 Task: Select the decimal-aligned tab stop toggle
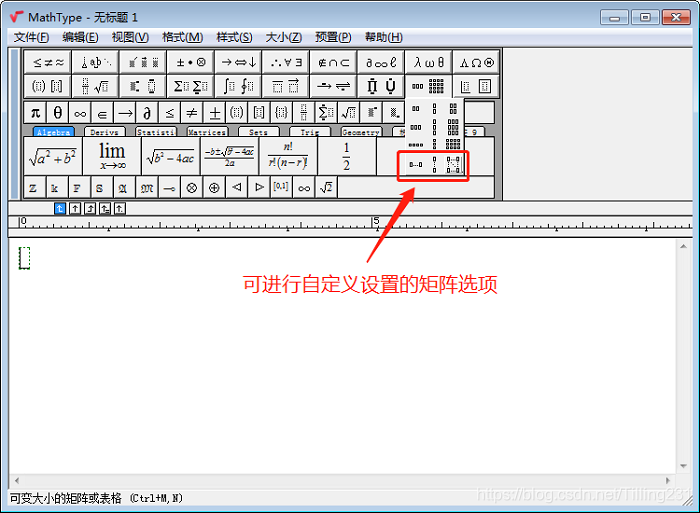[x=120, y=208]
